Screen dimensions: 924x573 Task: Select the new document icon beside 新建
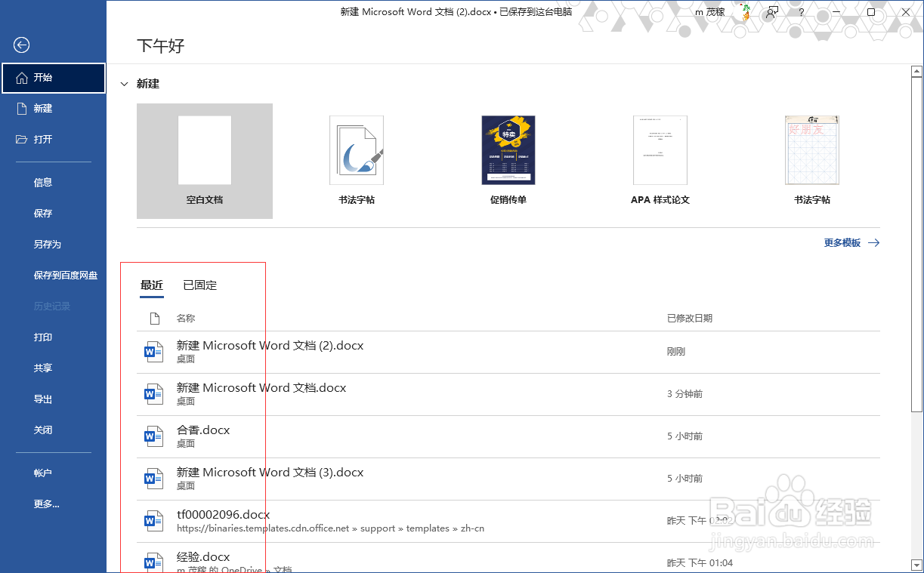coord(22,109)
